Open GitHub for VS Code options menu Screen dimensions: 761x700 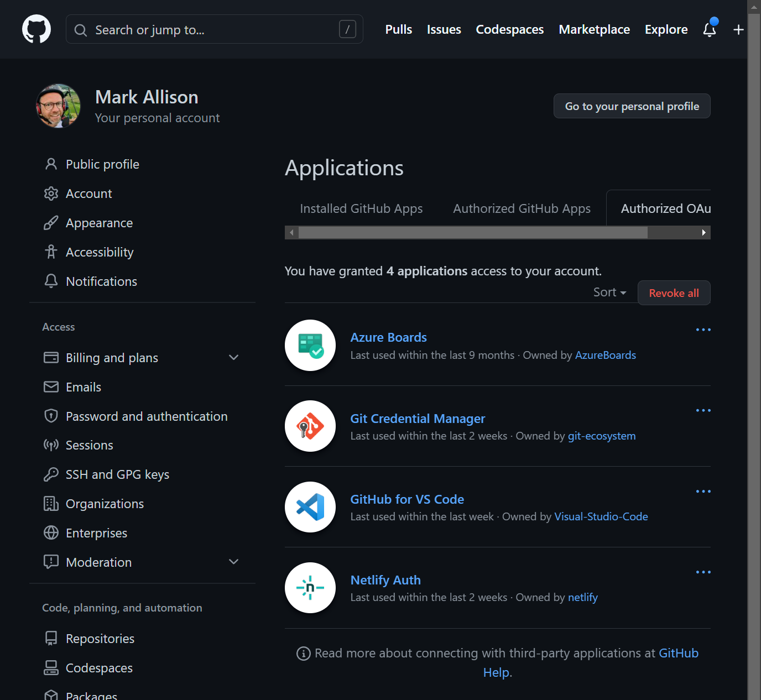click(703, 491)
